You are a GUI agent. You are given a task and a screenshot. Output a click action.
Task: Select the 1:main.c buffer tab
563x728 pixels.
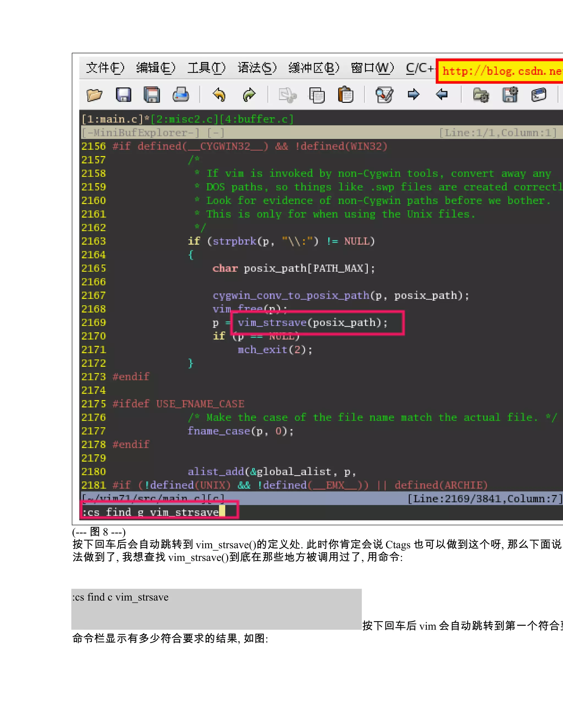pos(112,119)
